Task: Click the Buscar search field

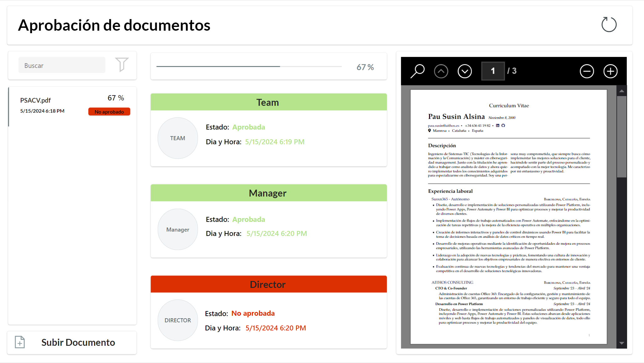Action: coord(62,65)
